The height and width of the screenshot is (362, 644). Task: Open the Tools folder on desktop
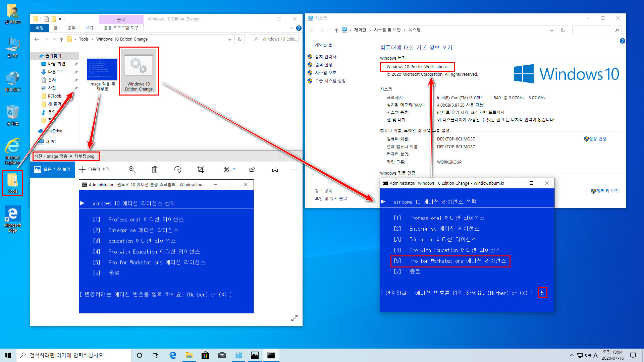[12, 183]
